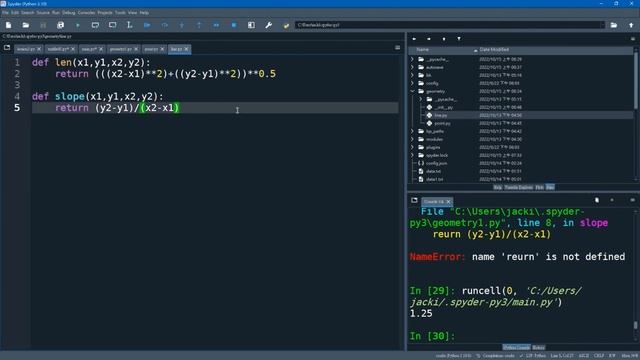
Task: Open the PYTHONPATH manager
Action: click(x=286, y=25)
